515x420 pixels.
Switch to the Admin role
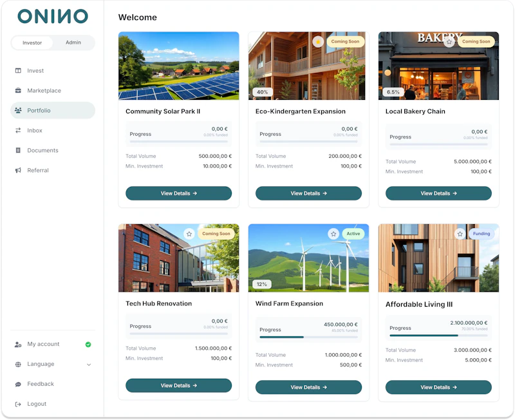click(x=73, y=43)
